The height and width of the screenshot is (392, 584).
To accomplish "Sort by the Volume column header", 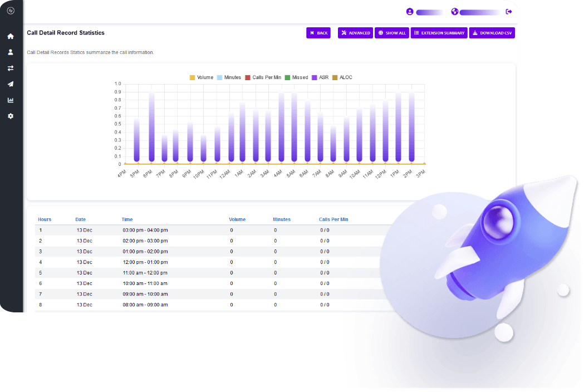I will tap(237, 219).
